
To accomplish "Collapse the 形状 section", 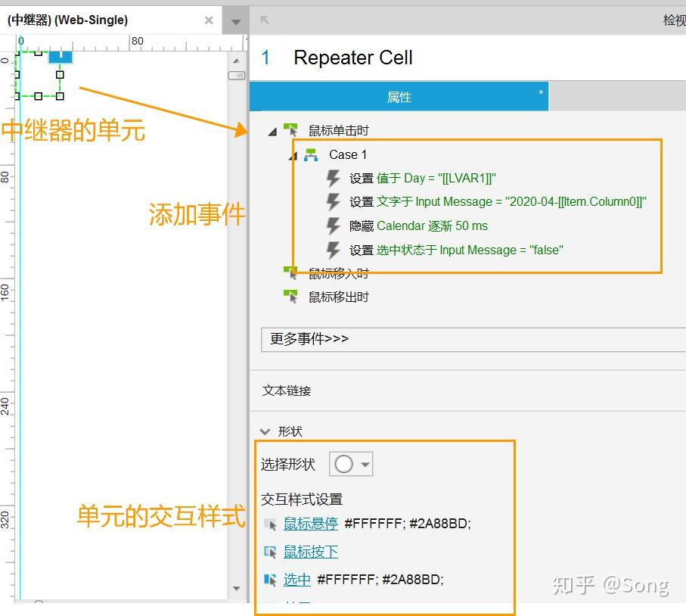I will (x=265, y=431).
